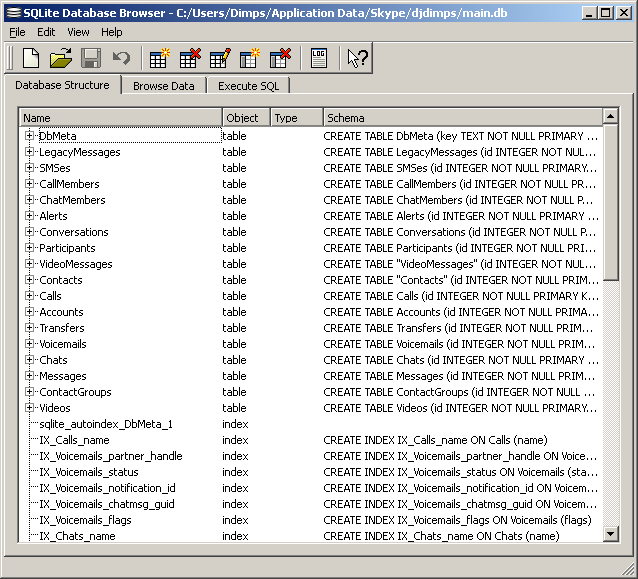Expand the Contacts table node
The image size is (638, 579).
click(29, 280)
